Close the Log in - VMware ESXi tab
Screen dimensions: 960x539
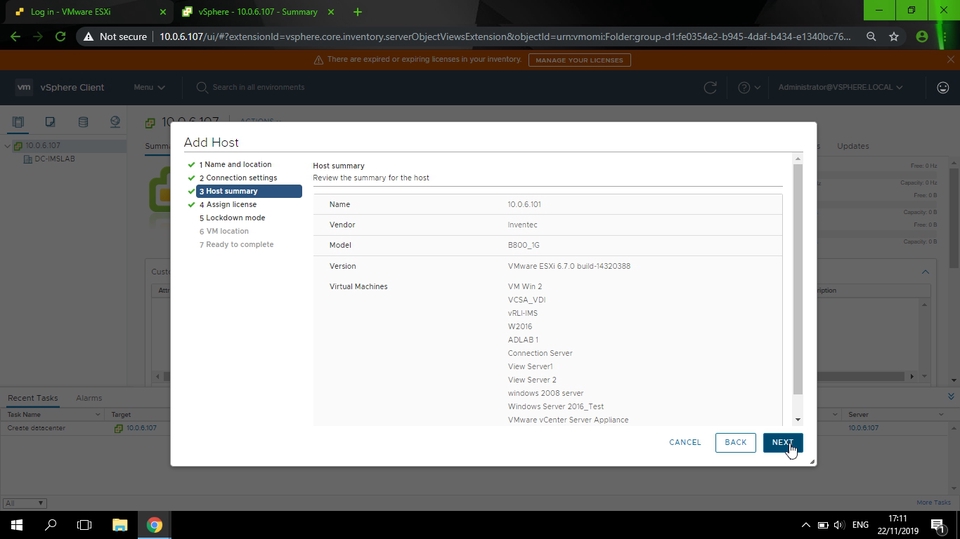point(162,12)
